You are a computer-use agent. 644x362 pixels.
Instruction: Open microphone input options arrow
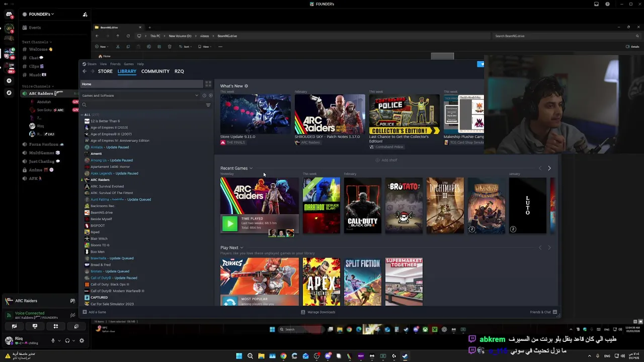[59, 340]
